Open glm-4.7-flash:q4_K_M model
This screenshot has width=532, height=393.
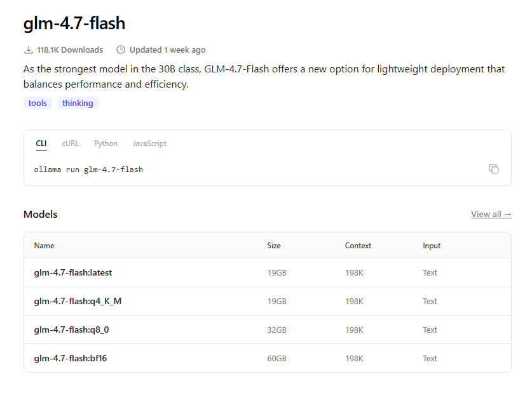coord(78,301)
